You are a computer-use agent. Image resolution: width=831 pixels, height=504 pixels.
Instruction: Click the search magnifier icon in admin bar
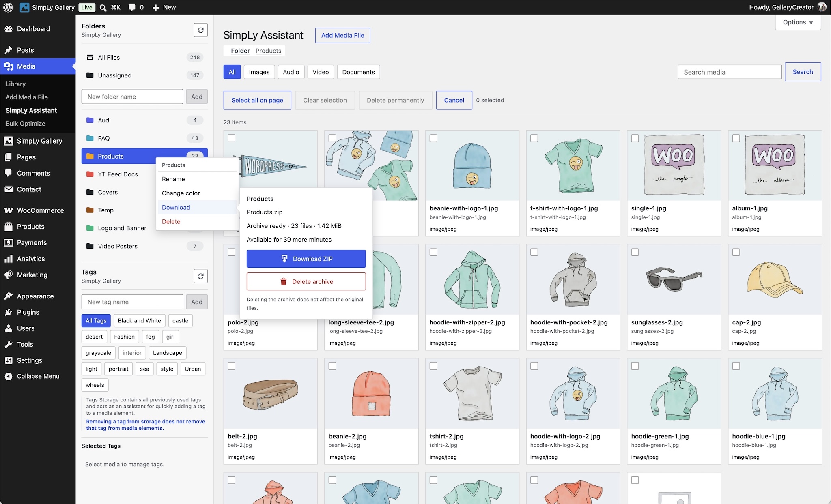click(103, 8)
